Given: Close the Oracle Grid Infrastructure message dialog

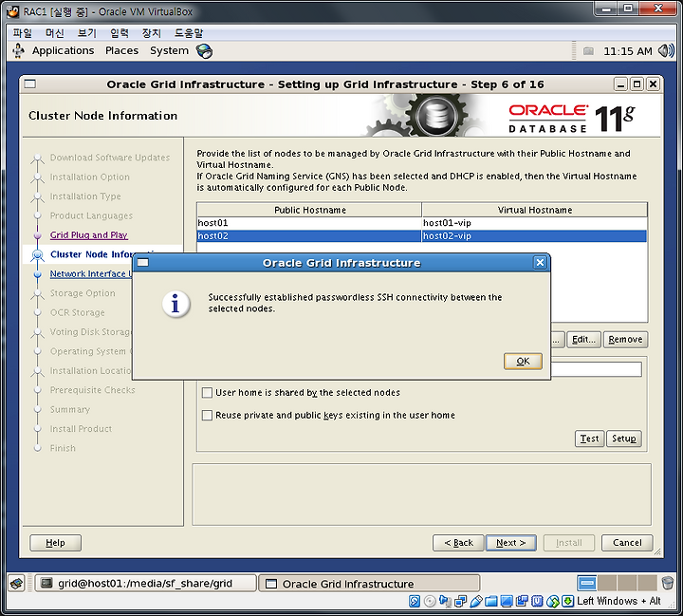Looking at the screenshot, I should [540, 263].
